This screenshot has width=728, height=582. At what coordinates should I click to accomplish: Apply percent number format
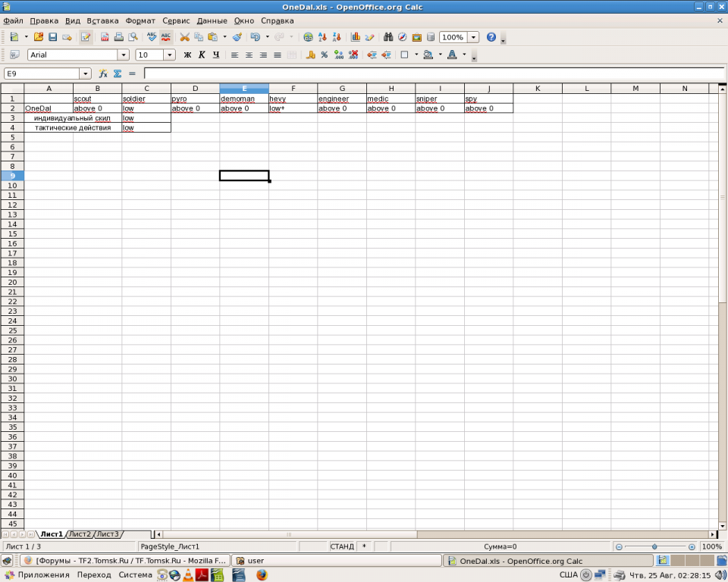[325, 55]
